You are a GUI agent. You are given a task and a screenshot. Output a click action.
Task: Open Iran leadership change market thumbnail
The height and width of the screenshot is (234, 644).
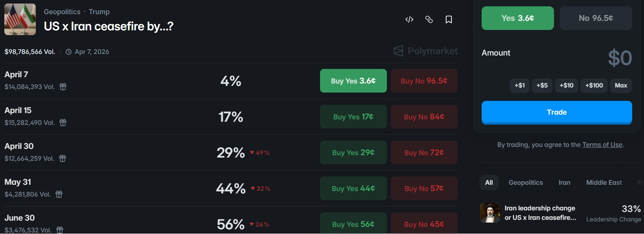(490, 213)
